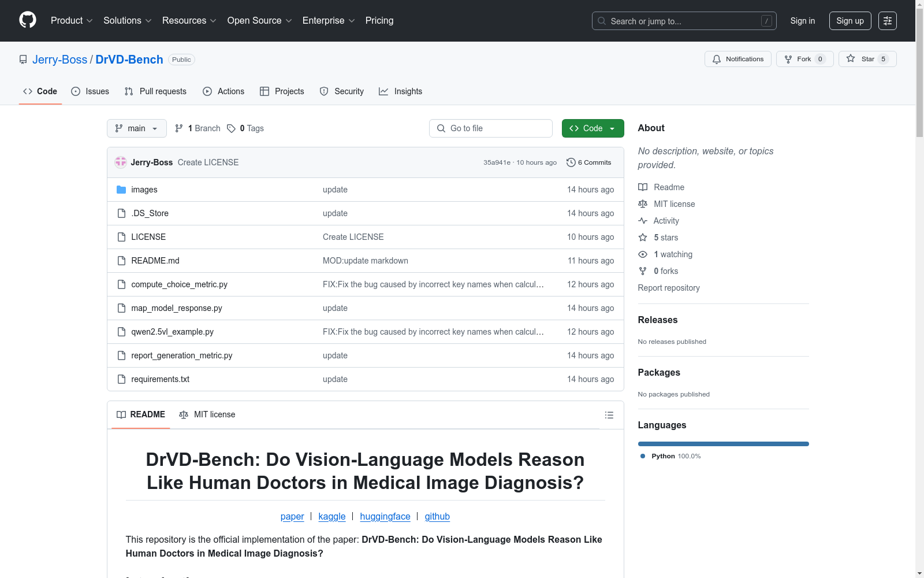Star the DrVD-Bench repository
The image size is (924, 578).
pyautogui.click(x=867, y=59)
